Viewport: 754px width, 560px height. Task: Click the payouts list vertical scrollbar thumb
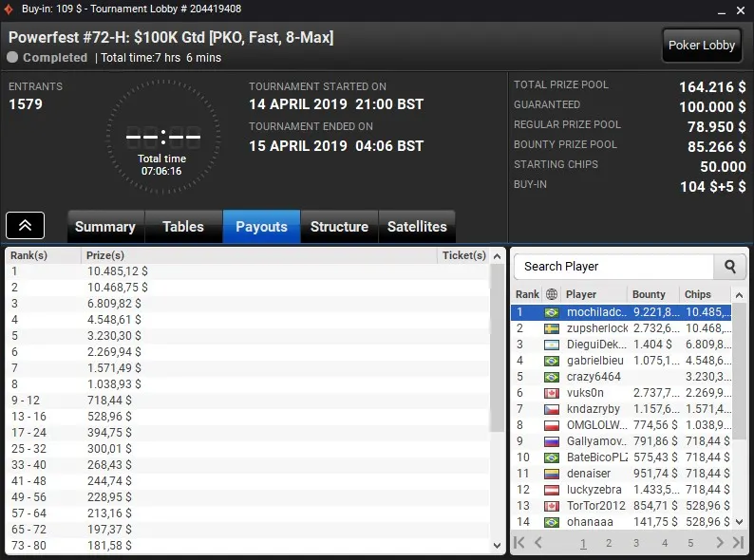point(498,347)
